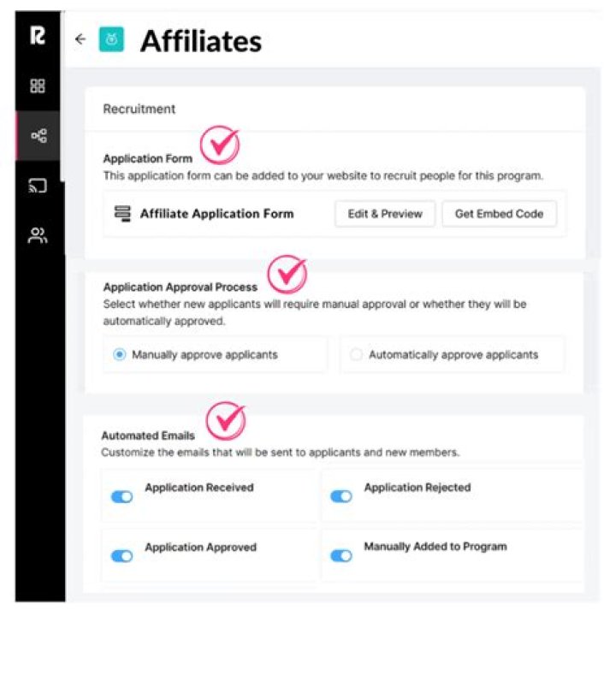Image resolution: width=616 pixels, height=693 pixels.
Task: Open the members people icon
Action: click(x=38, y=236)
